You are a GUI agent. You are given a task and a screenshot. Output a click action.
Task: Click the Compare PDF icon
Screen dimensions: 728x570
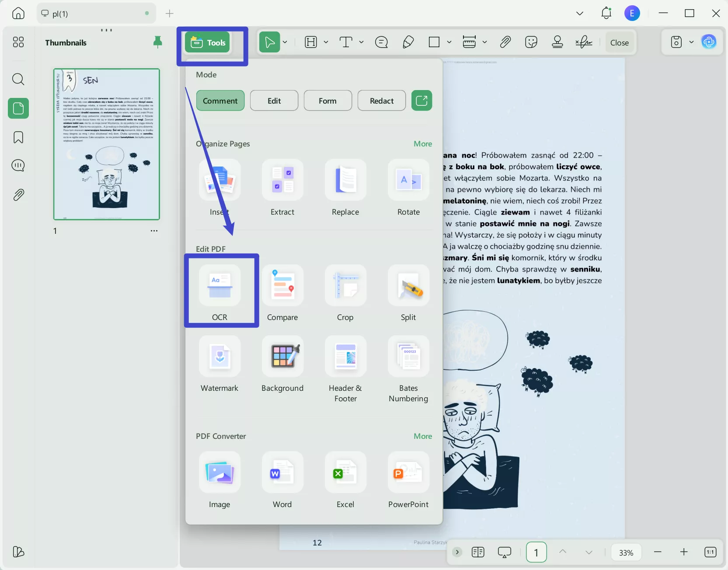282,286
